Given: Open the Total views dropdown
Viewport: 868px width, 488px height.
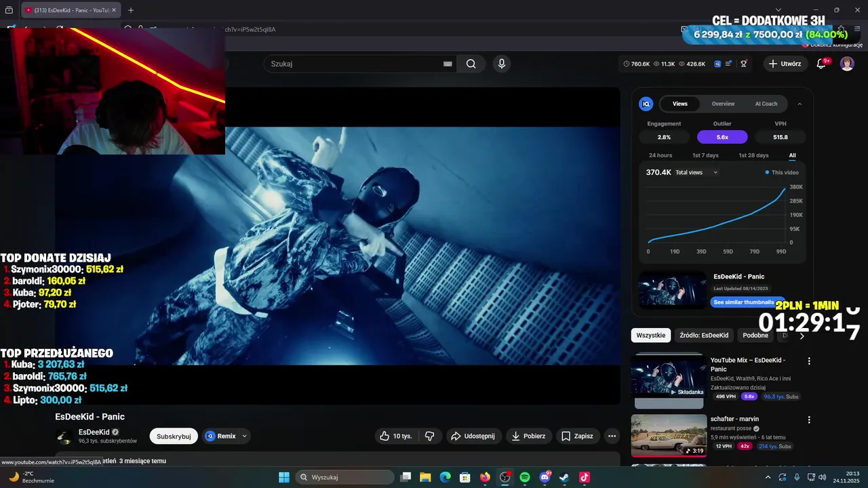Looking at the screenshot, I should [696, 172].
